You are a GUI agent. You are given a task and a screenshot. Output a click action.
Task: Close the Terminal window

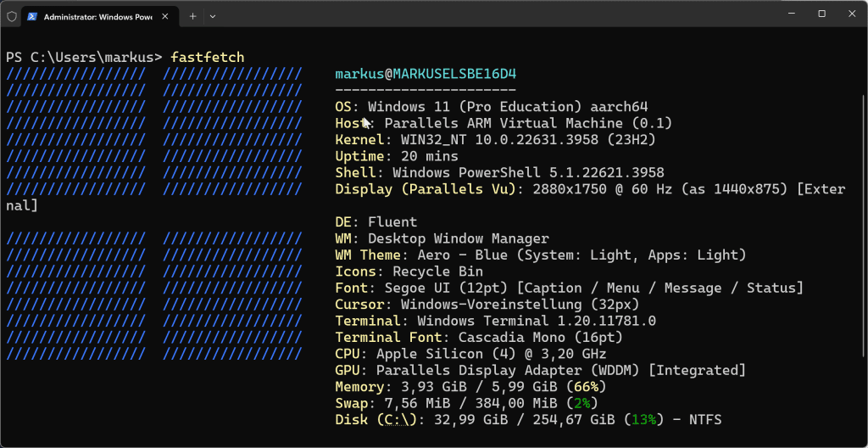[x=853, y=14]
